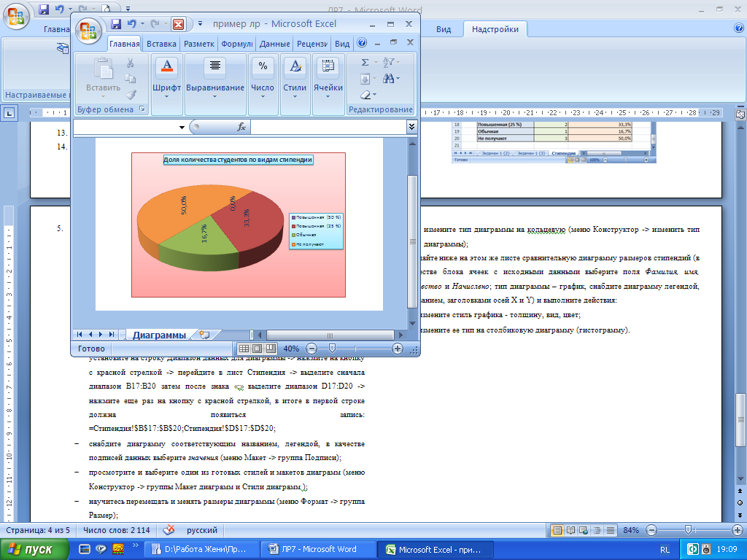Click the Windows пуск Start button

tap(34, 550)
